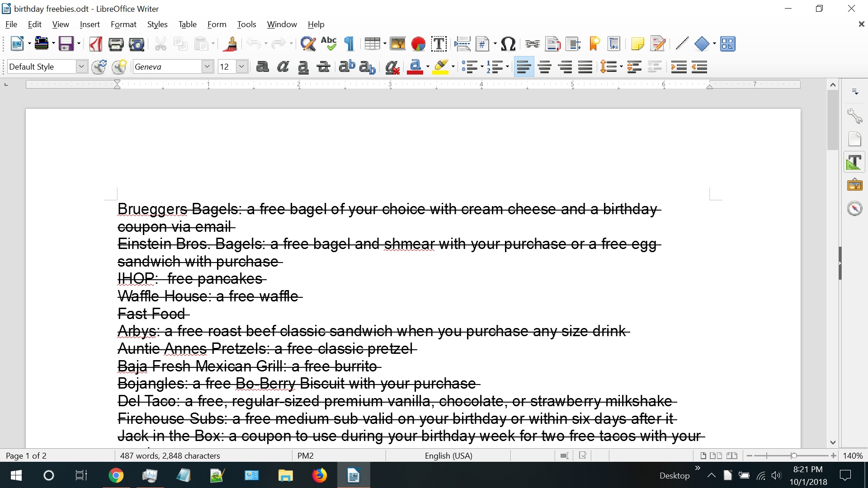Toggle Formatting Marks pilcrow
Screen dimensions: 868x488
(x=349, y=44)
